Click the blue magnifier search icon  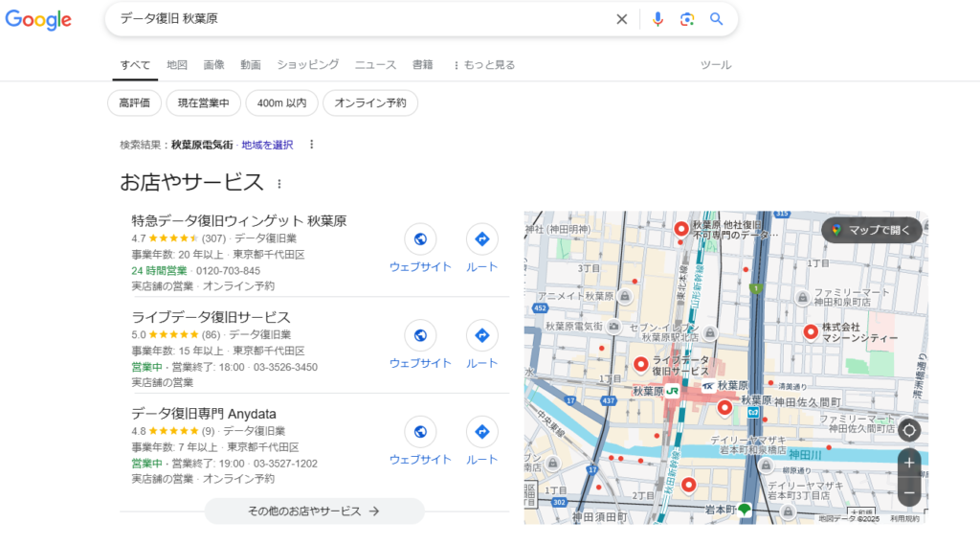(717, 19)
